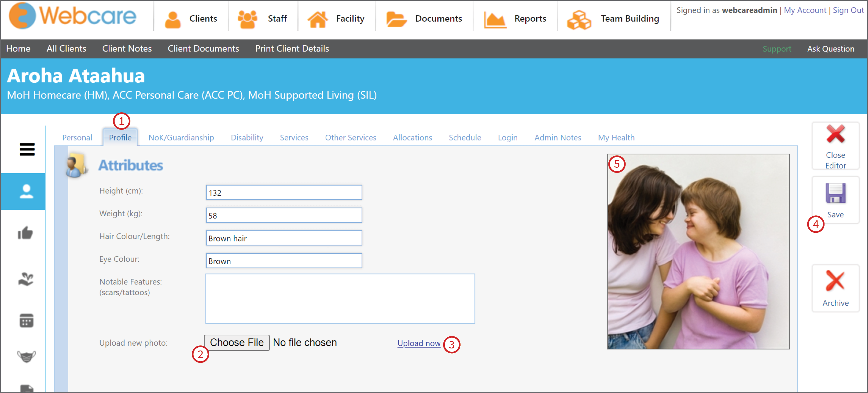The height and width of the screenshot is (393, 868).
Task: Click the Upload now link
Action: (x=418, y=343)
